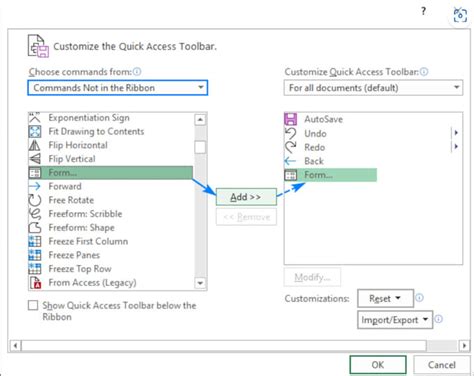The height and width of the screenshot is (376, 474).
Task: Select the "Fit Drawing to Contents" text row
Action: 96,131
